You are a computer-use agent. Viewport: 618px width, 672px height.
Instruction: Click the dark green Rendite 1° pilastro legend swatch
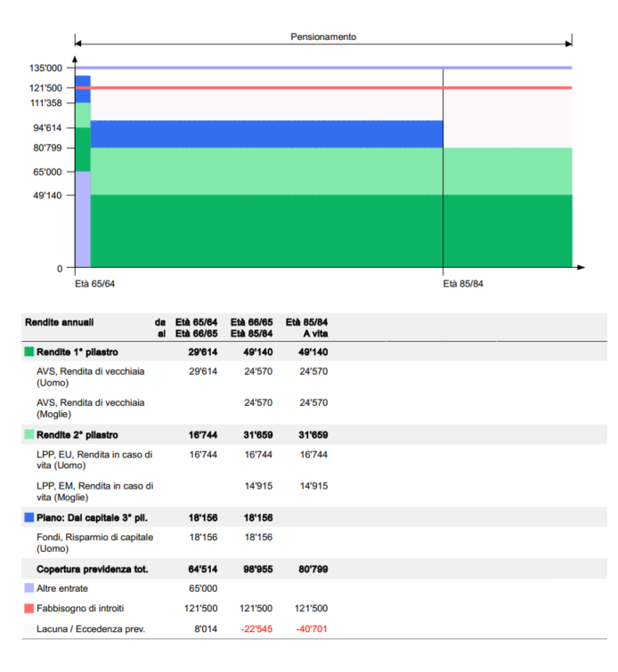pyautogui.click(x=29, y=352)
